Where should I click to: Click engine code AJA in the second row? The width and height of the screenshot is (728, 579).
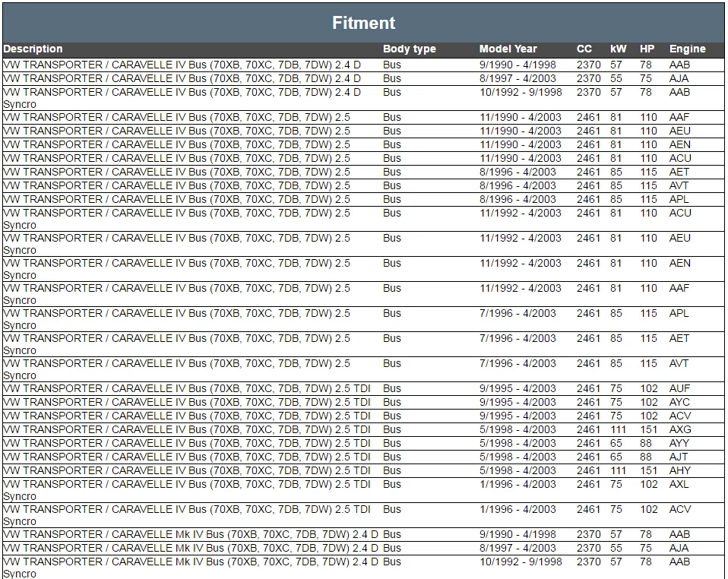(x=679, y=78)
